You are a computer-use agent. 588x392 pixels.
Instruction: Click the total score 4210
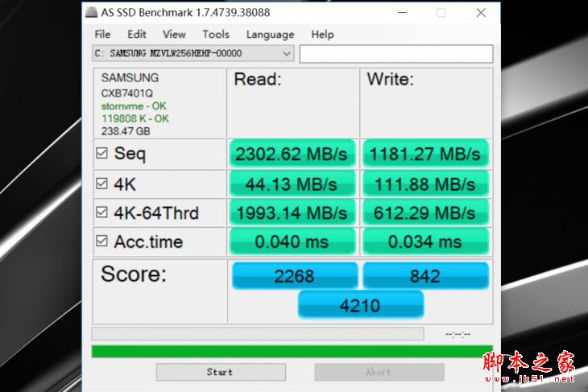pos(361,305)
